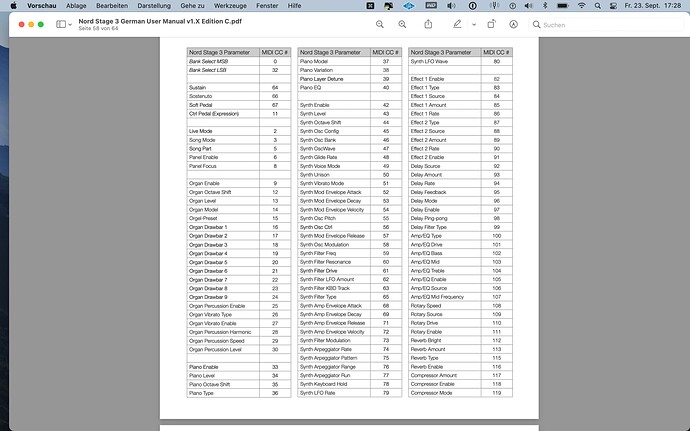
Task: Expand the highlight color dropdown arrow
Action: 474,25
